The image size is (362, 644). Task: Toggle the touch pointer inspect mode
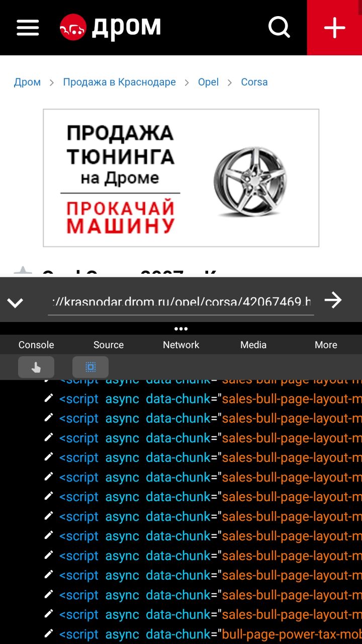(36, 367)
